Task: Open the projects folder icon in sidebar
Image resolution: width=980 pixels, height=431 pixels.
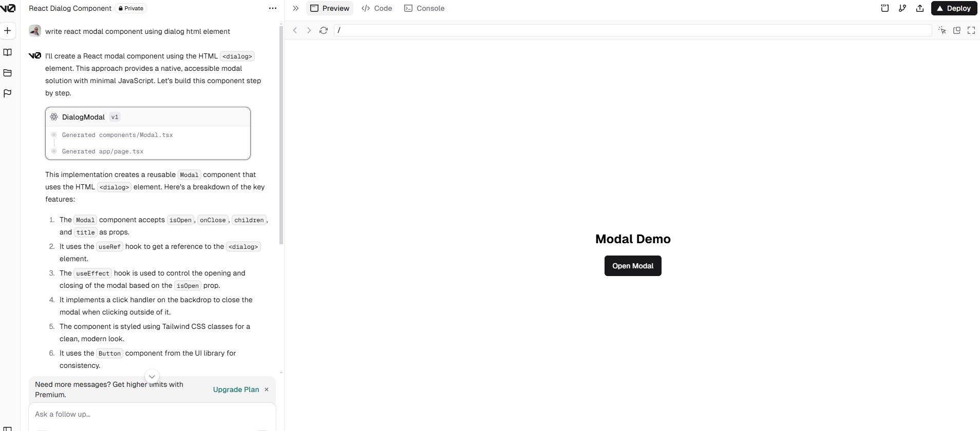Action: tap(8, 73)
